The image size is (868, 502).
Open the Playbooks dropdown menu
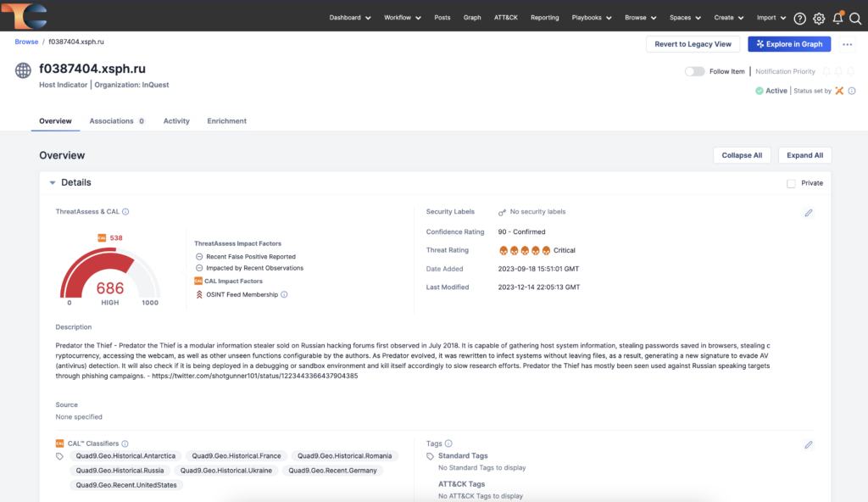pos(591,18)
